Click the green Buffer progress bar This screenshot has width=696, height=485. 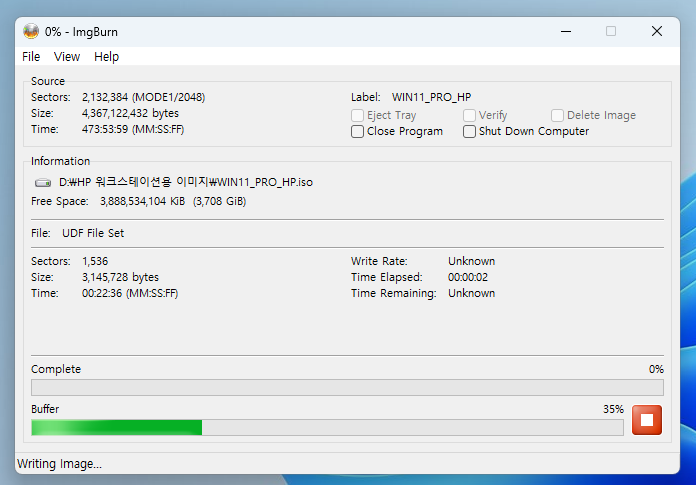tap(328, 427)
